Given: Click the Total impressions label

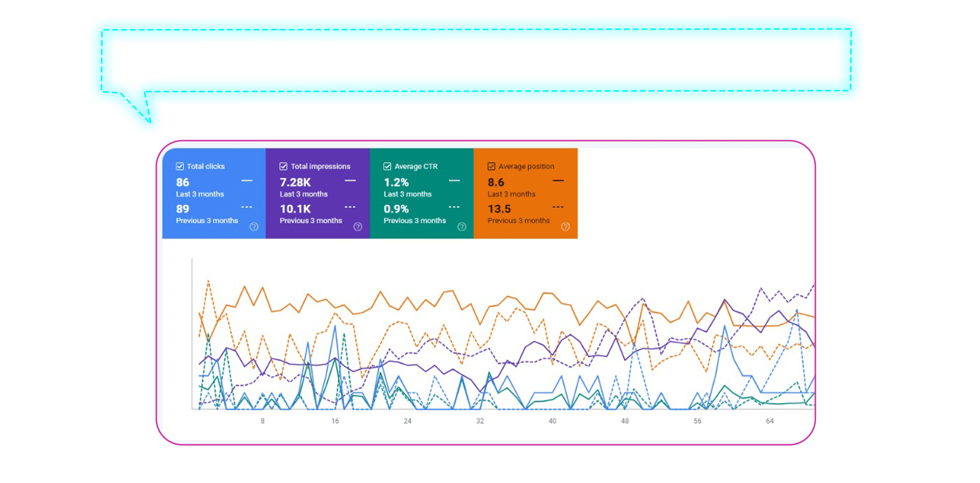Looking at the screenshot, I should [320, 166].
